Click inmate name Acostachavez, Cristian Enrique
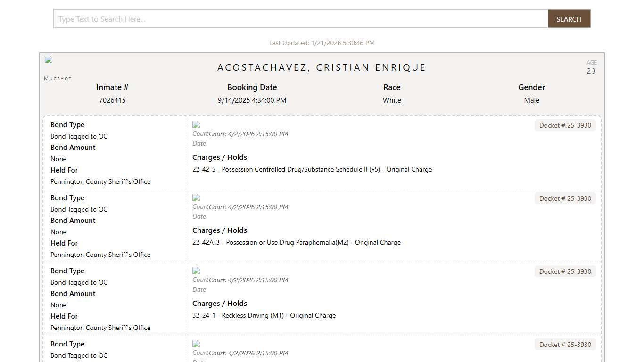Image resolution: width=644 pixels, height=362 pixels. (x=322, y=67)
